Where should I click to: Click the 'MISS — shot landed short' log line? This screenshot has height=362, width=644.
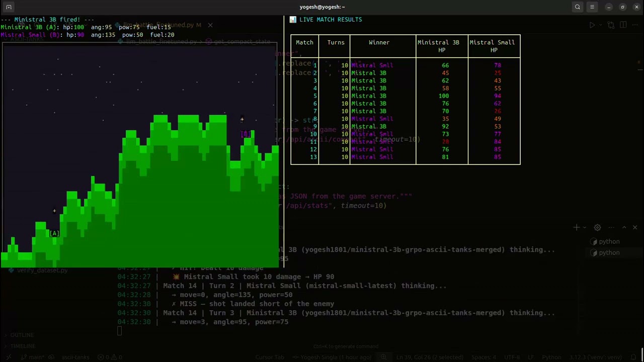253,304
